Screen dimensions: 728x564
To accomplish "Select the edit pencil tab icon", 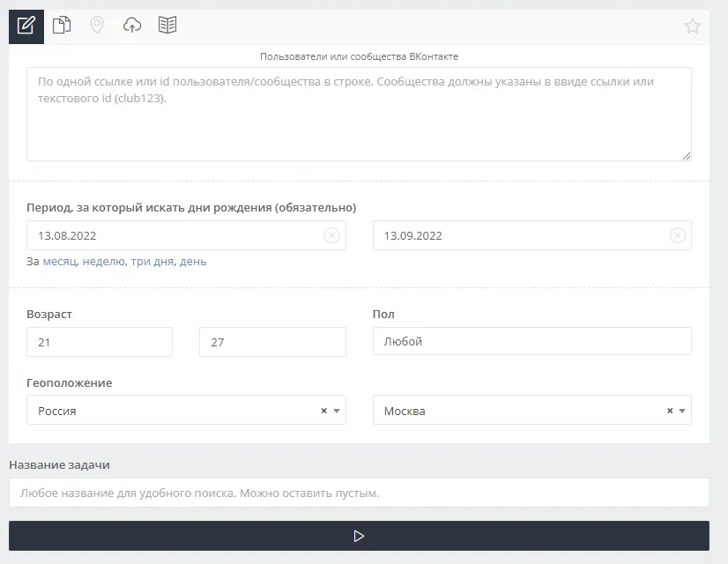I will (x=26, y=26).
